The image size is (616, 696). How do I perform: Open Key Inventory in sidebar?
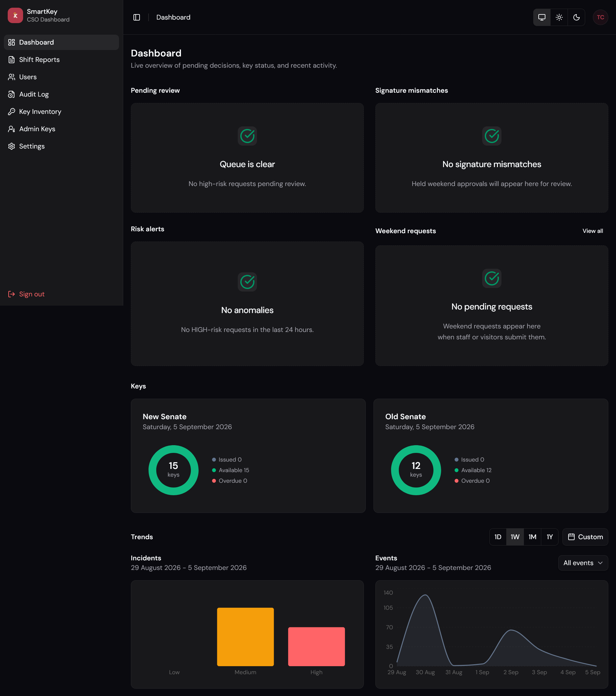point(61,112)
